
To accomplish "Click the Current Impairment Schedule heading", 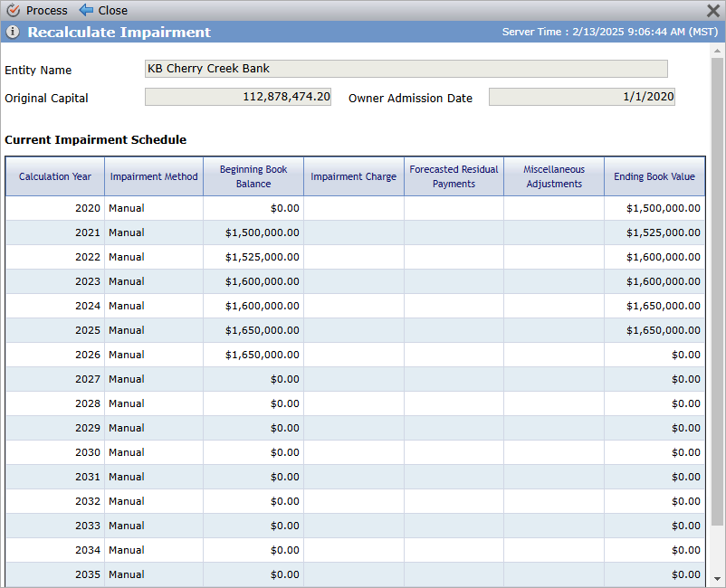I will [x=95, y=139].
